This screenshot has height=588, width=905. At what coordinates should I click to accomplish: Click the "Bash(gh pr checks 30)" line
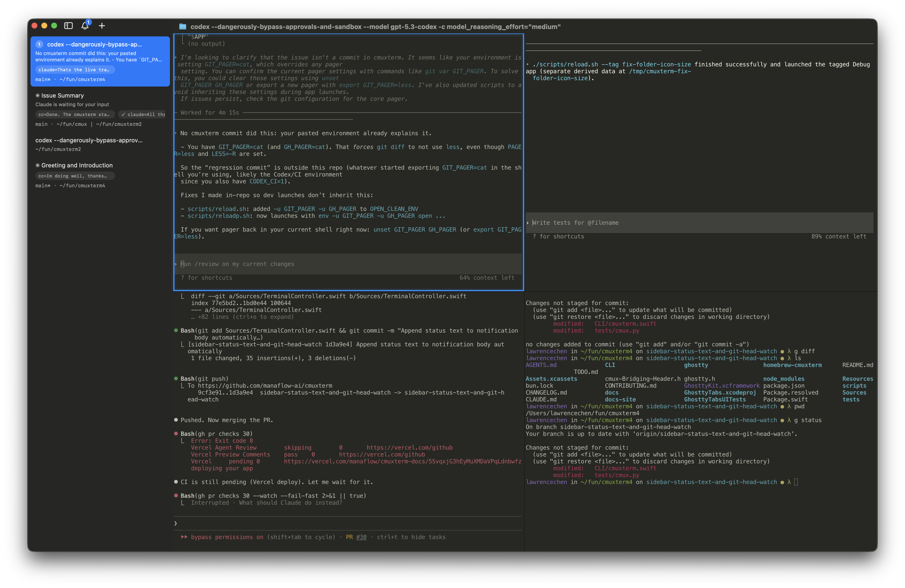[x=216, y=434]
